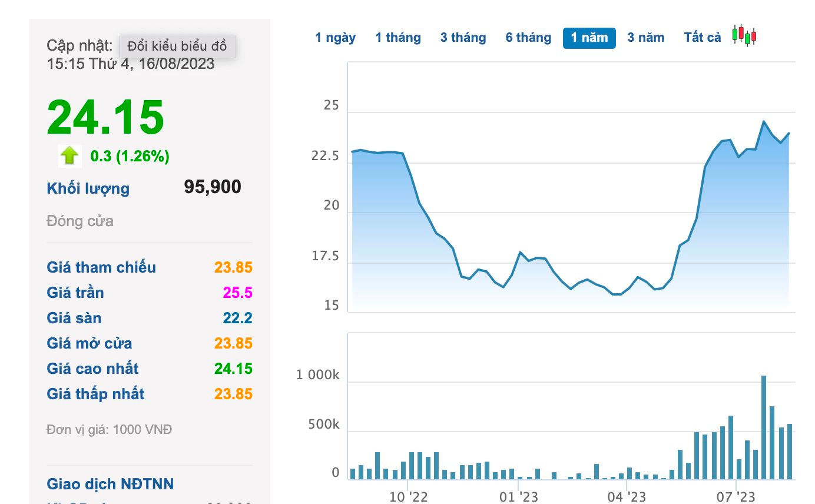The height and width of the screenshot is (504, 815).
Task: Switch to the 1 tháng range tab
Action: point(398,38)
